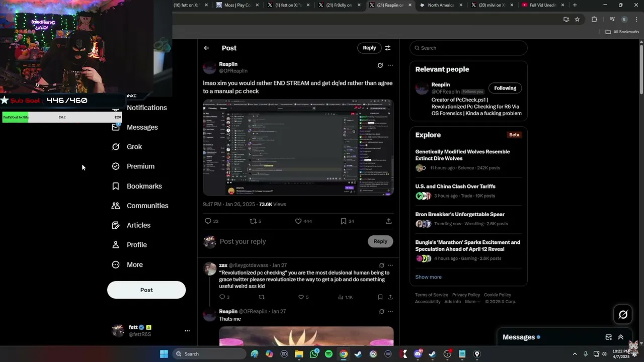Open the Privacy Policy link

coord(466,295)
